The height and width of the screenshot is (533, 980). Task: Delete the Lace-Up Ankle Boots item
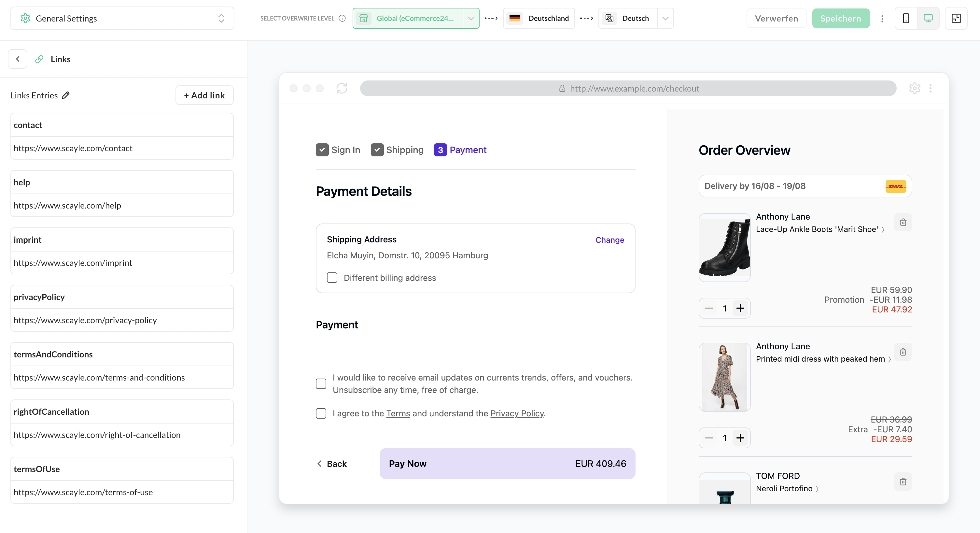coord(903,222)
